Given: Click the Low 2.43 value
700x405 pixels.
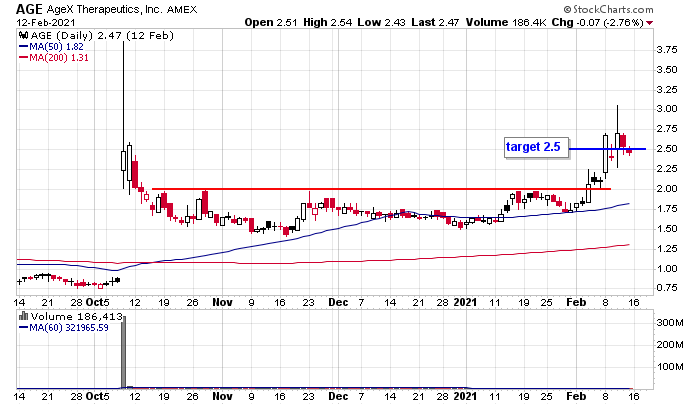Looking at the screenshot, I should [381, 22].
